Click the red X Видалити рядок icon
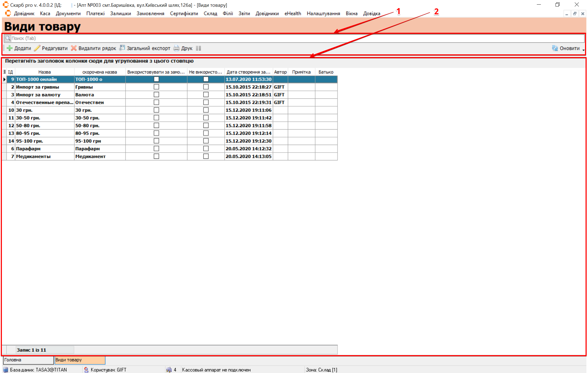 pyautogui.click(x=74, y=48)
